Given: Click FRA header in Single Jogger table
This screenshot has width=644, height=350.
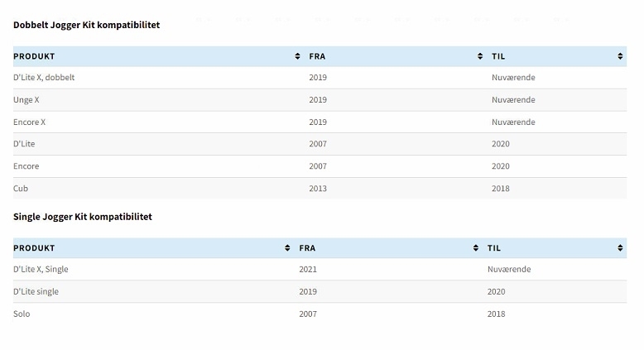Looking at the screenshot, I should click(307, 248).
